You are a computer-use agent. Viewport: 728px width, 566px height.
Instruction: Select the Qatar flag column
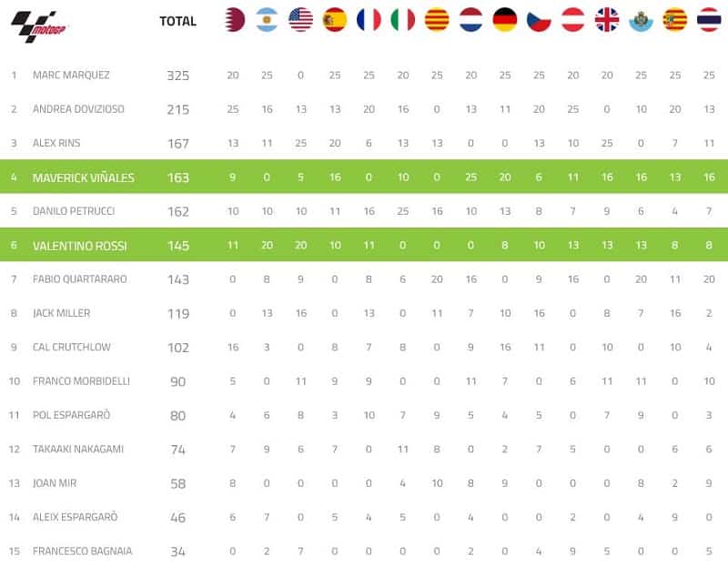point(233,20)
